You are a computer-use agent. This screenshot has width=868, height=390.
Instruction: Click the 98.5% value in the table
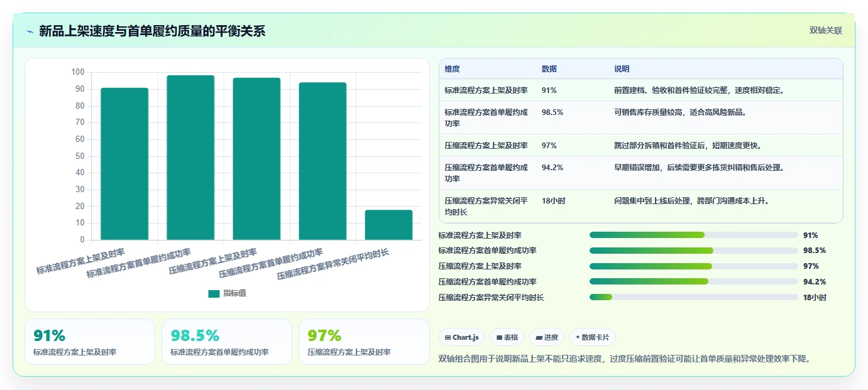point(552,112)
